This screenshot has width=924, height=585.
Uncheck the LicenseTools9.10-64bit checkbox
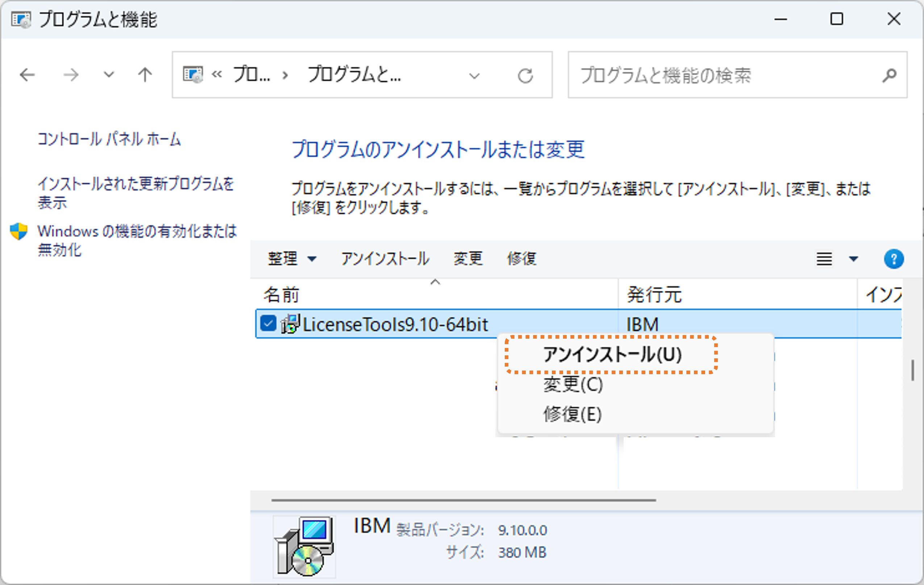click(x=268, y=323)
